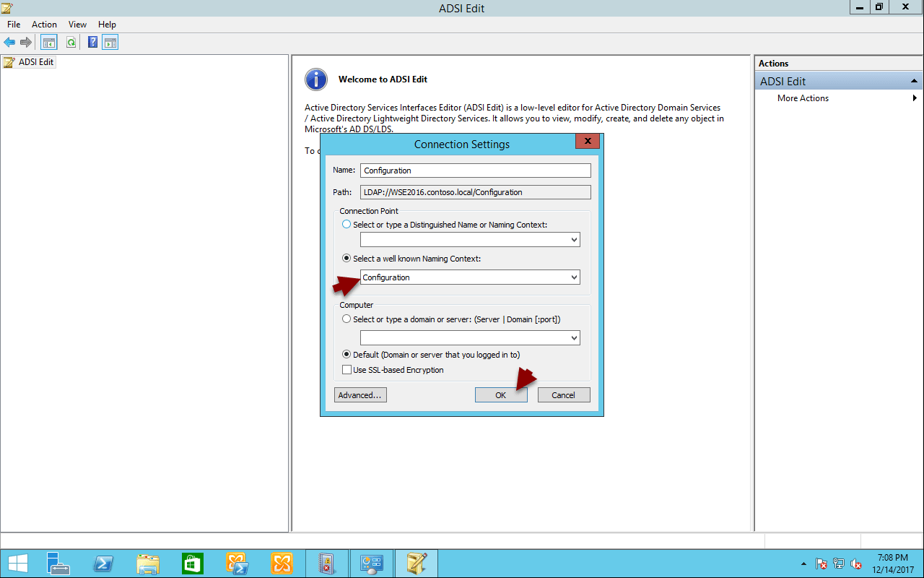Open the Distinguished Name combo box dropdown
Image resolution: width=924 pixels, height=578 pixels.
(x=574, y=240)
